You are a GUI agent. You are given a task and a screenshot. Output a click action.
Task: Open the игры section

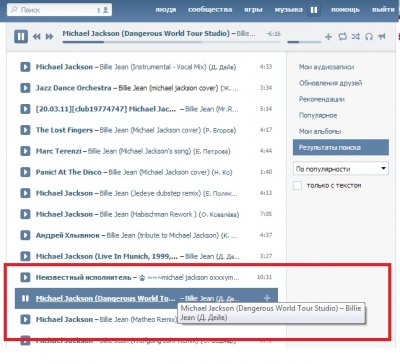click(253, 10)
